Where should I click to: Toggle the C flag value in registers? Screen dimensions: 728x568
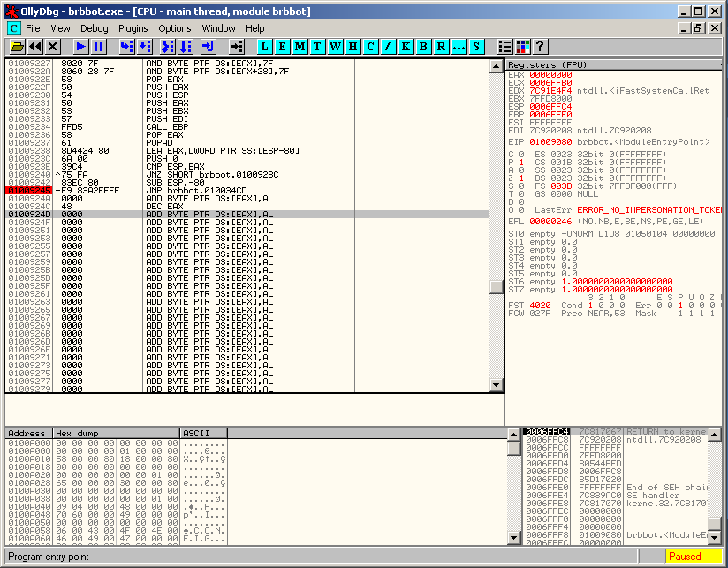point(522,154)
